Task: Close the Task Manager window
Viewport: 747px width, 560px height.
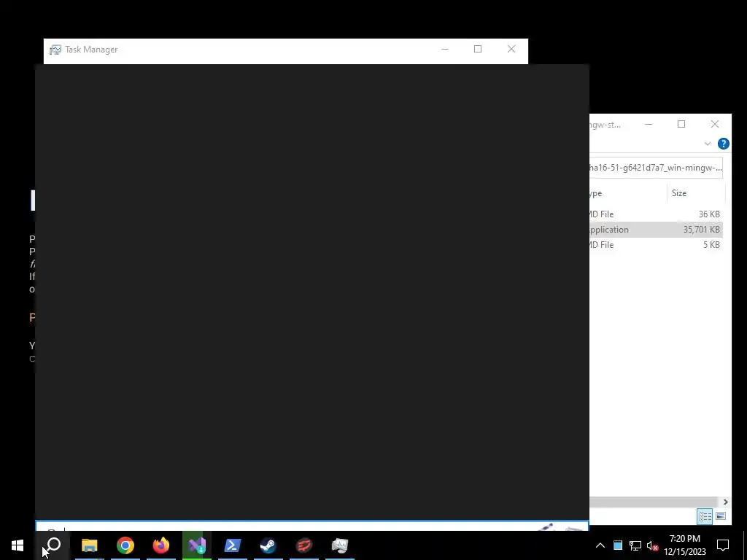Action: 511,49
